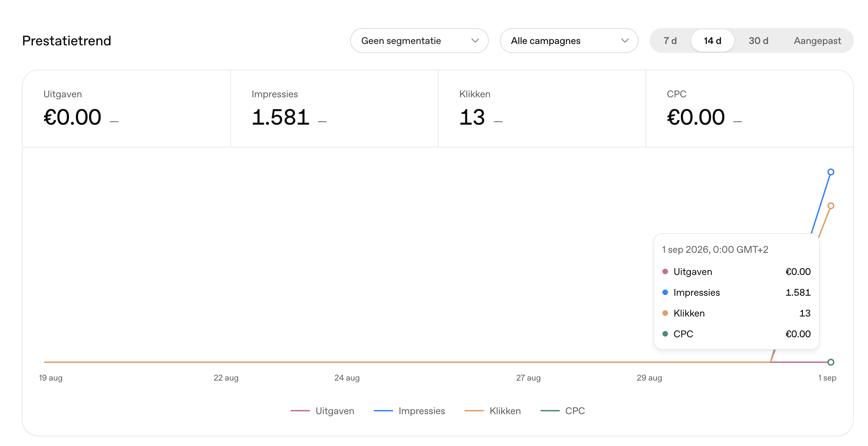This screenshot has height=446, width=868.
Task: Click the Prestatietrend heading
Action: (67, 41)
